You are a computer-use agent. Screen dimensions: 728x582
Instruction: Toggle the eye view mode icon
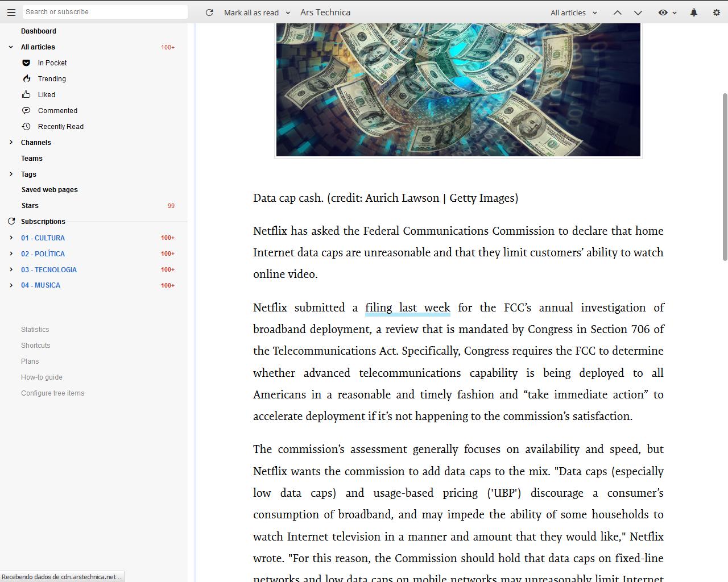click(x=663, y=13)
